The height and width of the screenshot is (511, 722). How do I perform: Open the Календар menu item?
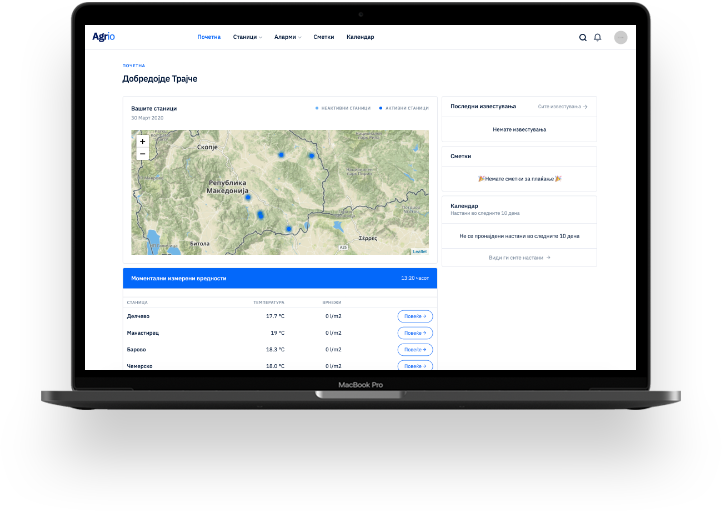coord(360,37)
